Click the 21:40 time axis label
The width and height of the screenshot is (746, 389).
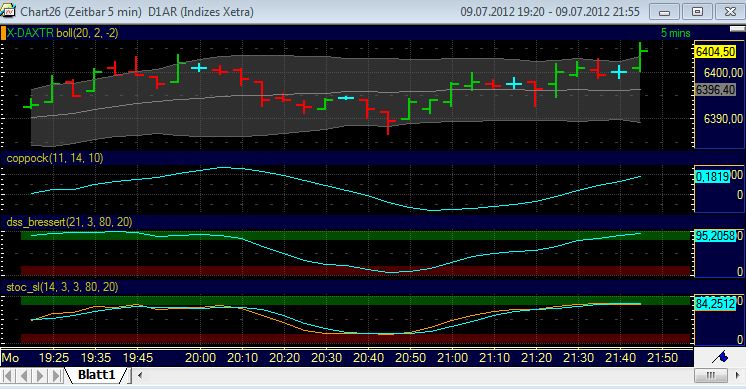coord(620,358)
